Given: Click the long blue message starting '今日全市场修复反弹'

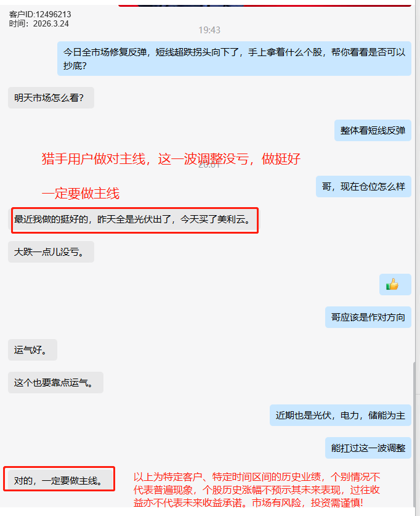Looking at the screenshot, I should pyautogui.click(x=234, y=59).
